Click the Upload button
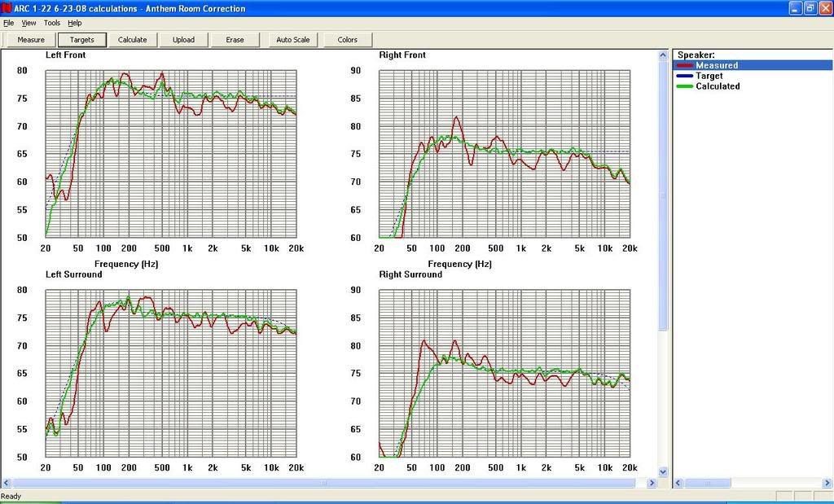The width and height of the screenshot is (834, 504). coord(183,39)
